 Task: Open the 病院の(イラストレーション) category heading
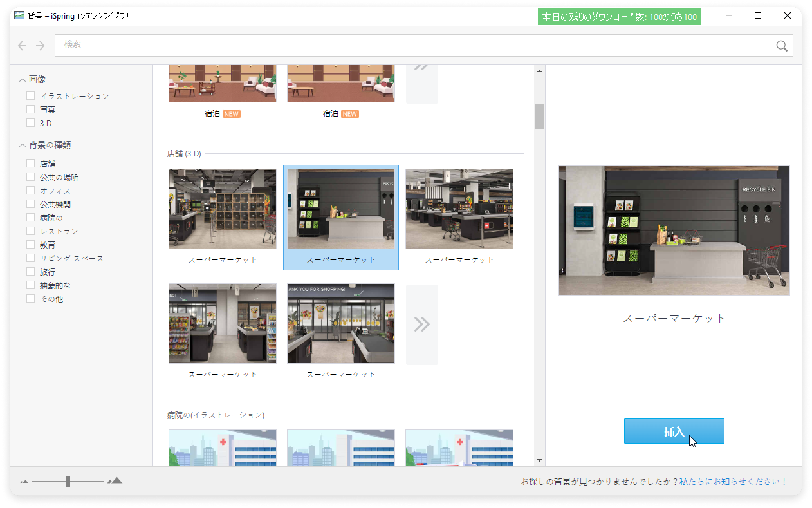(x=216, y=415)
